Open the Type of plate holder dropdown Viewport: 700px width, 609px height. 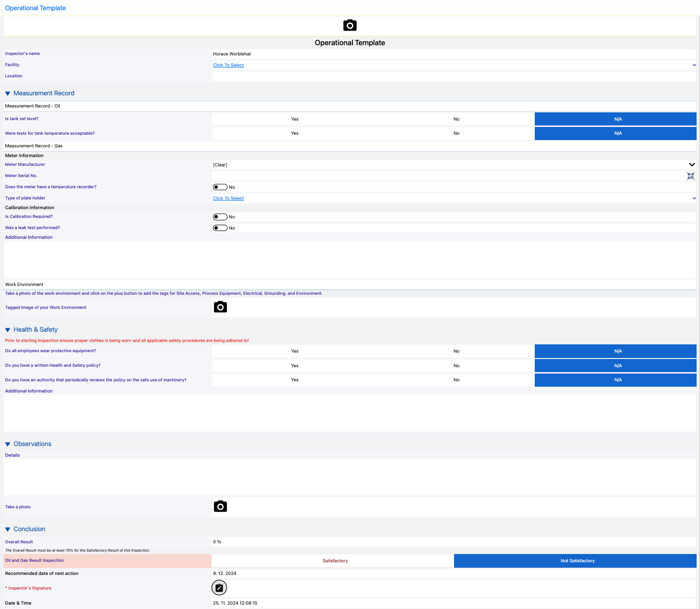228,198
